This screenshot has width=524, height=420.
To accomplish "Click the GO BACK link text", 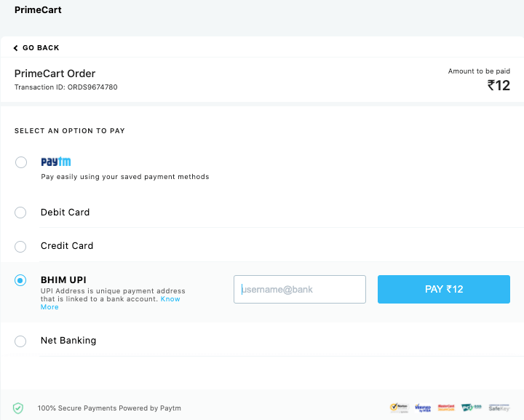I will pyautogui.click(x=41, y=48).
